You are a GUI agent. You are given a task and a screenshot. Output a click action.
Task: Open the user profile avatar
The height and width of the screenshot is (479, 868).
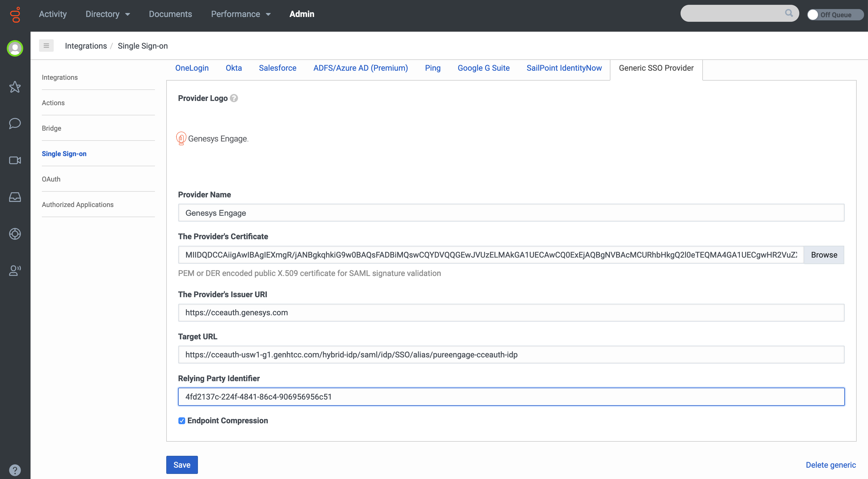click(x=15, y=49)
